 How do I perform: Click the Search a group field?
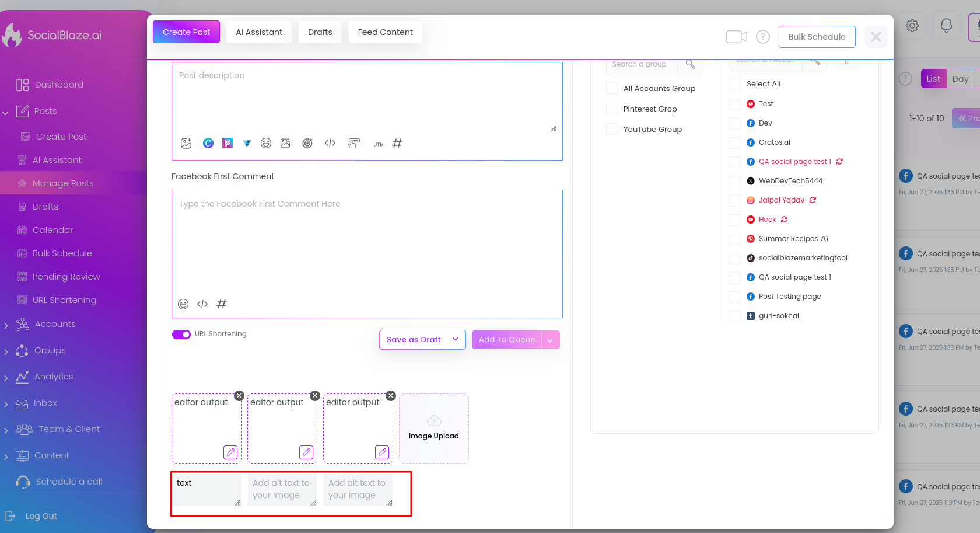[x=642, y=64]
